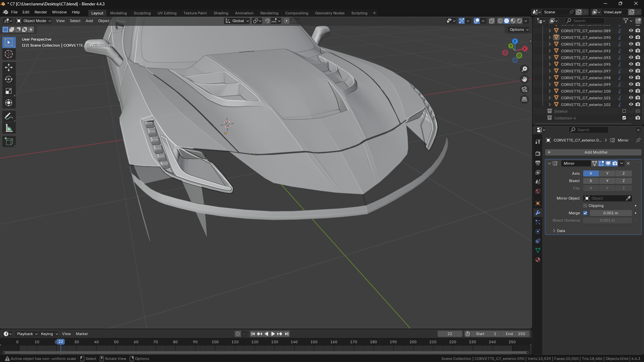Enable the Clipping checkbox
The width and height of the screenshot is (644, 362).
585,206
